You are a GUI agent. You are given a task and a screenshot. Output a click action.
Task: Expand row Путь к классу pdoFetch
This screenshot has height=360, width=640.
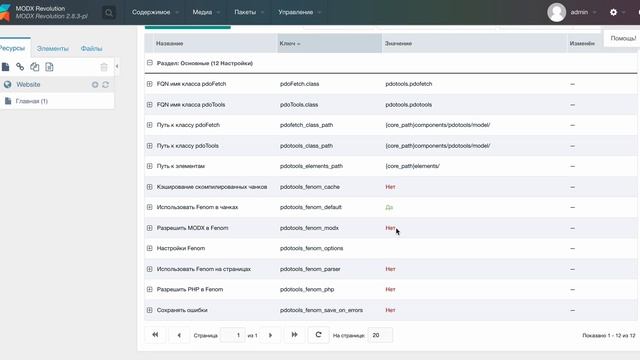(149, 125)
